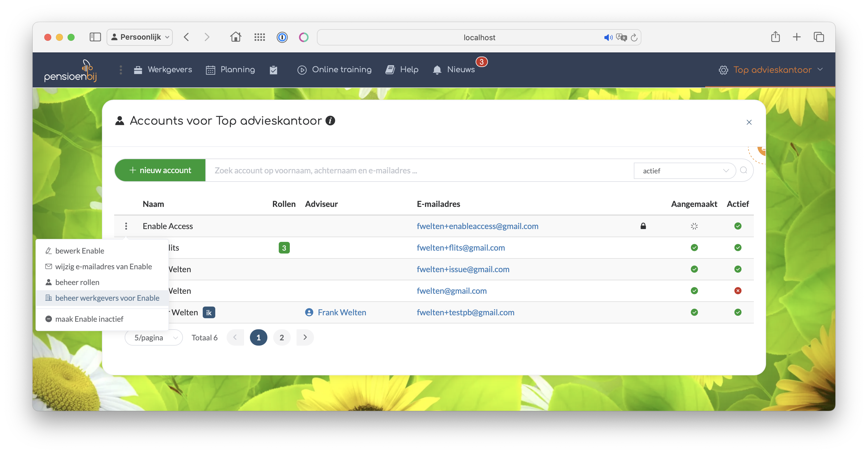Select 'wijzig e-mailadres van Enable'
This screenshot has width=868, height=454.
(102, 266)
